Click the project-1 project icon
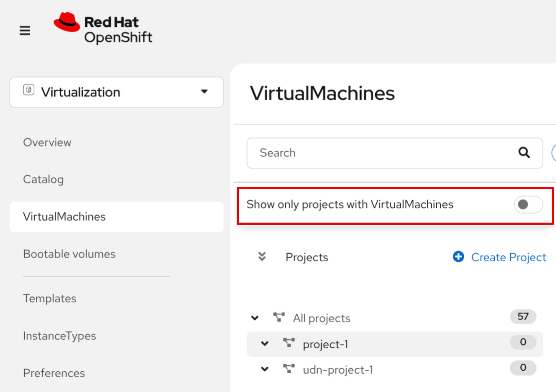 pos(289,343)
